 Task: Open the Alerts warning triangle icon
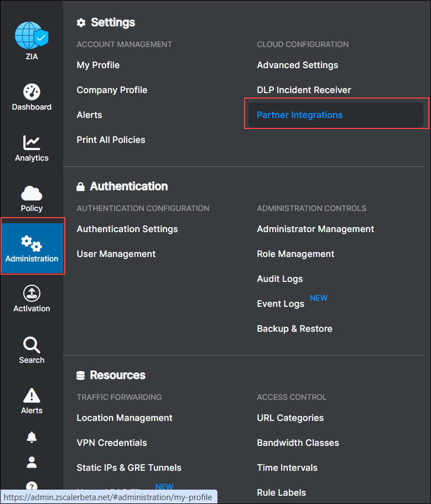pos(32,395)
